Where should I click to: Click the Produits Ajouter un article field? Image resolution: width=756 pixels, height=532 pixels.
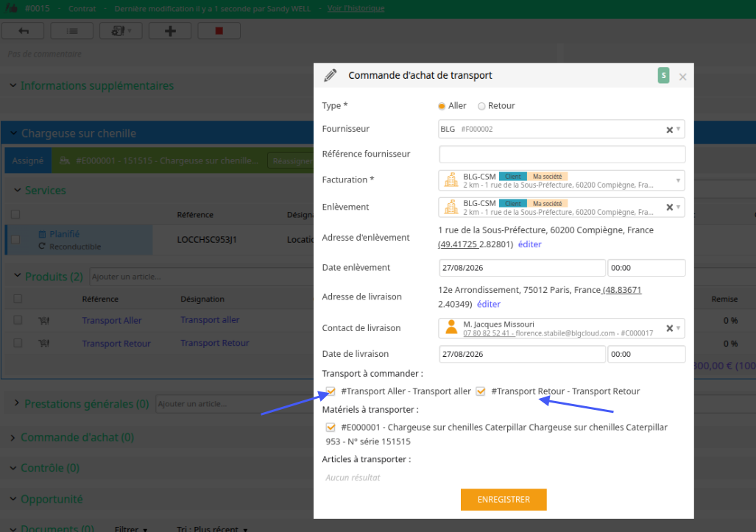click(202, 277)
